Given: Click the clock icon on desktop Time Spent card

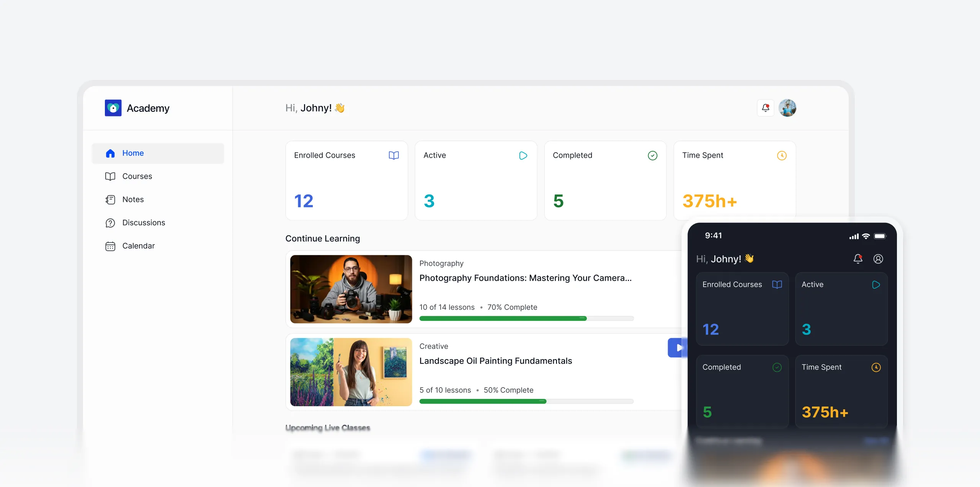Looking at the screenshot, I should point(782,155).
